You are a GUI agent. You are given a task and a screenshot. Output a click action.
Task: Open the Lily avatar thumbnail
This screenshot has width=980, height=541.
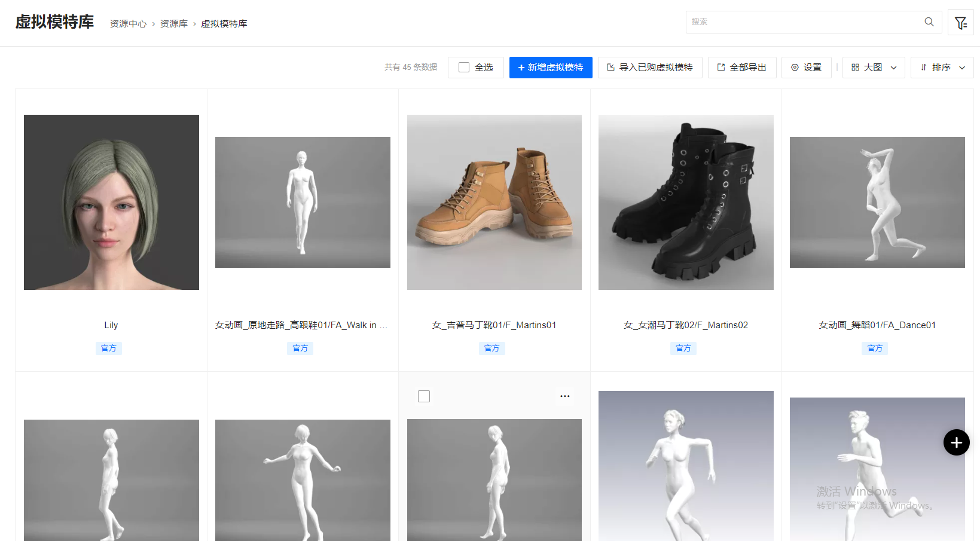(x=111, y=202)
